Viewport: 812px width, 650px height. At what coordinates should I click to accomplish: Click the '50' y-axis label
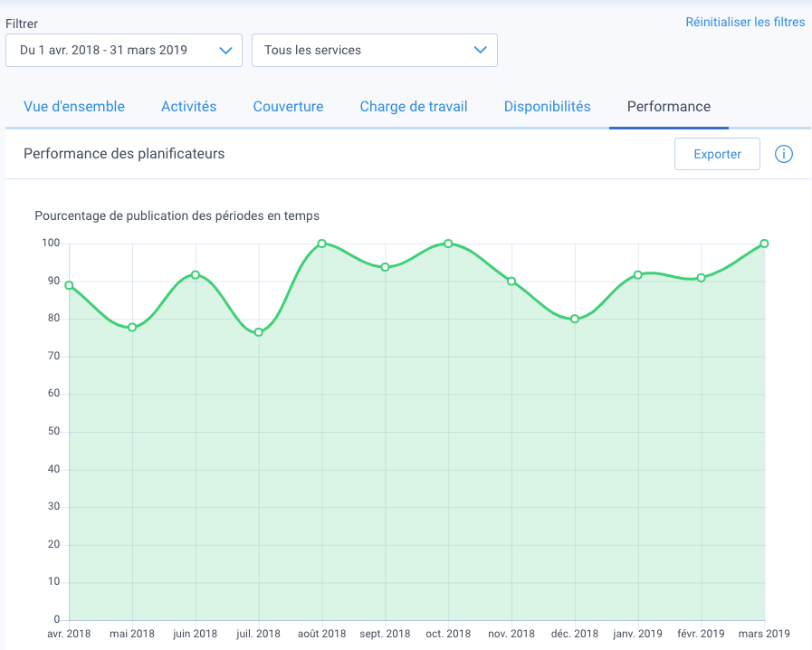53,431
